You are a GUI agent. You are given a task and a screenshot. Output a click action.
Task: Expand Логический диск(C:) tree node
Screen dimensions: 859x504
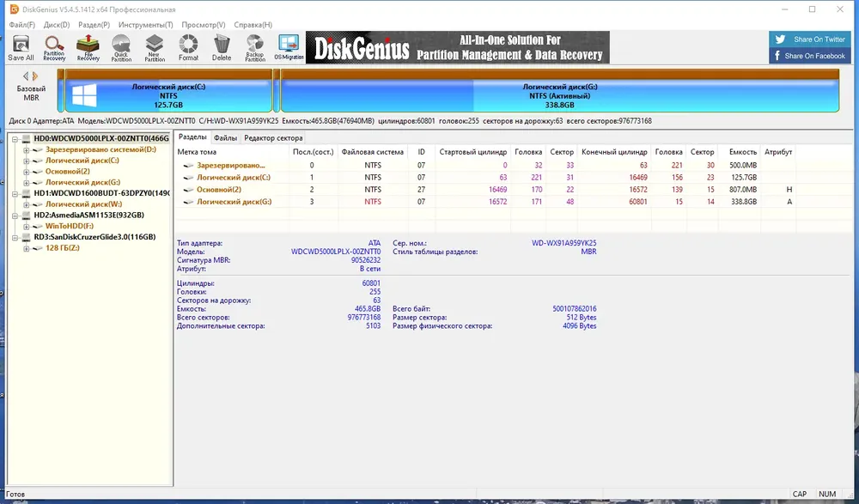tap(27, 161)
